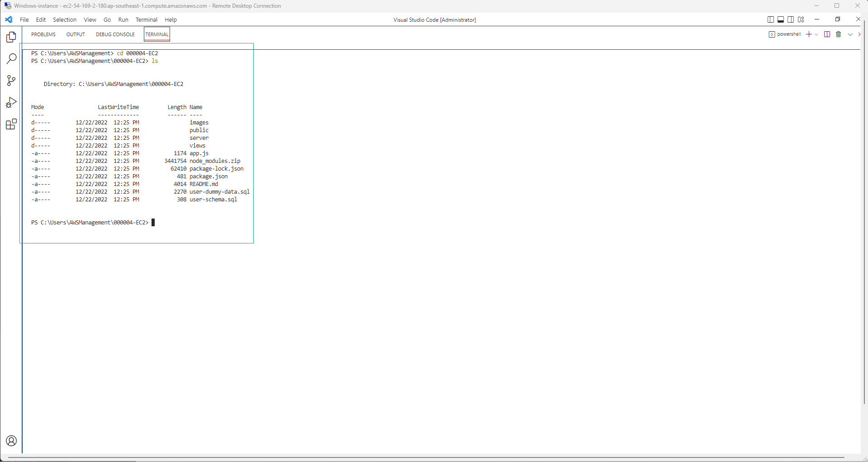Minimize the Remote Desktop Connection window
The width and height of the screenshot is (868, 462).
[816, 6]
